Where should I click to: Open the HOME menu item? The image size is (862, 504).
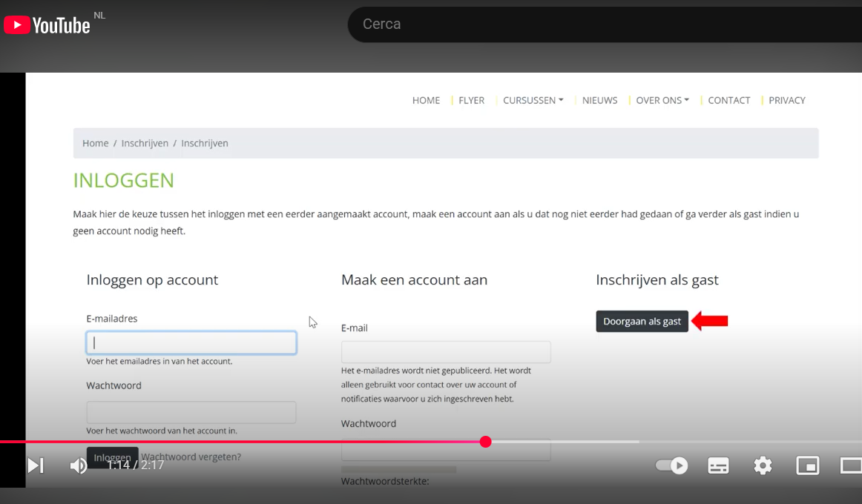[x=426, y=100]
